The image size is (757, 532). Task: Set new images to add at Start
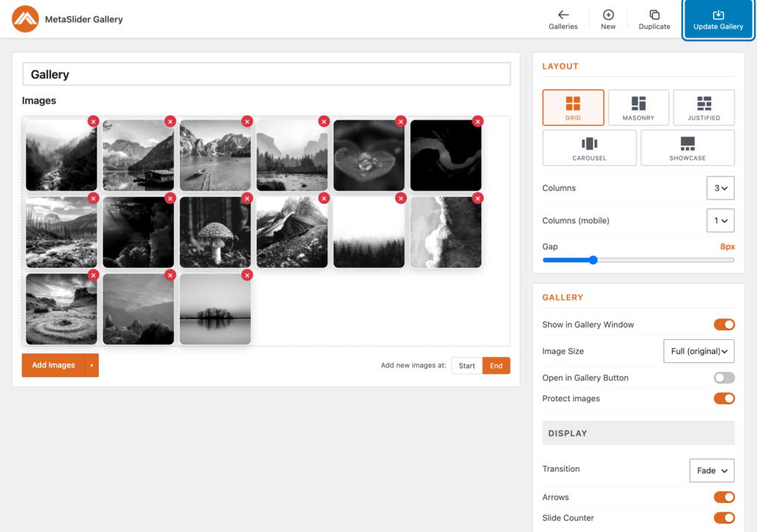tap(467, 366)
